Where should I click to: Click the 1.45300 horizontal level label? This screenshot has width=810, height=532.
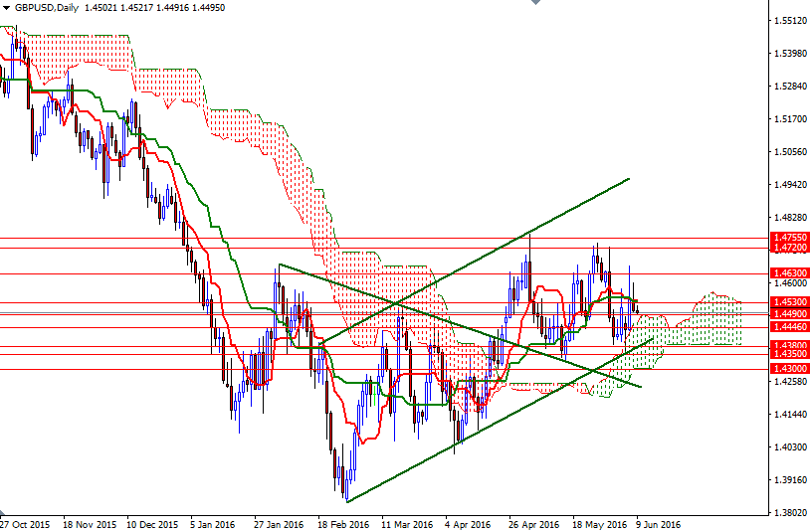[789, 302]
